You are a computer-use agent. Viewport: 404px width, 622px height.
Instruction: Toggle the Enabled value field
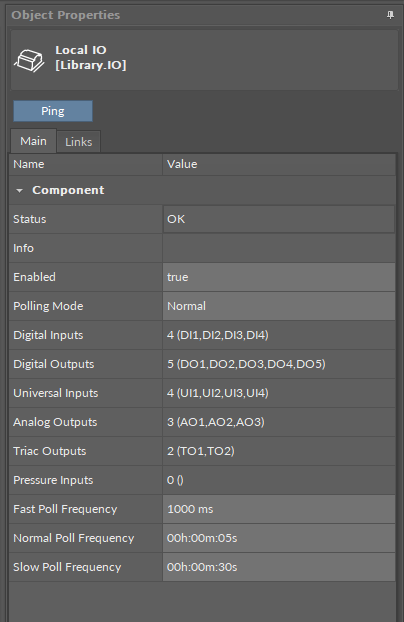tap(279, 277)
